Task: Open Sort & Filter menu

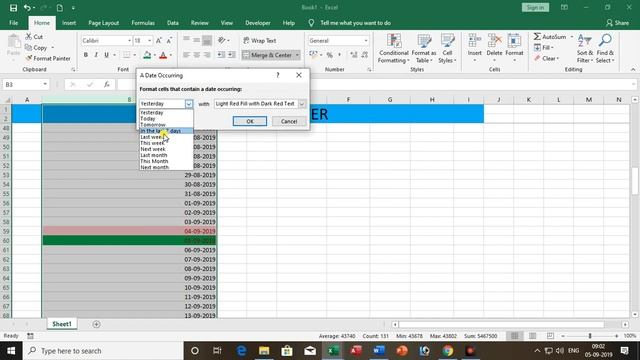Action: [x=584, y=49]
